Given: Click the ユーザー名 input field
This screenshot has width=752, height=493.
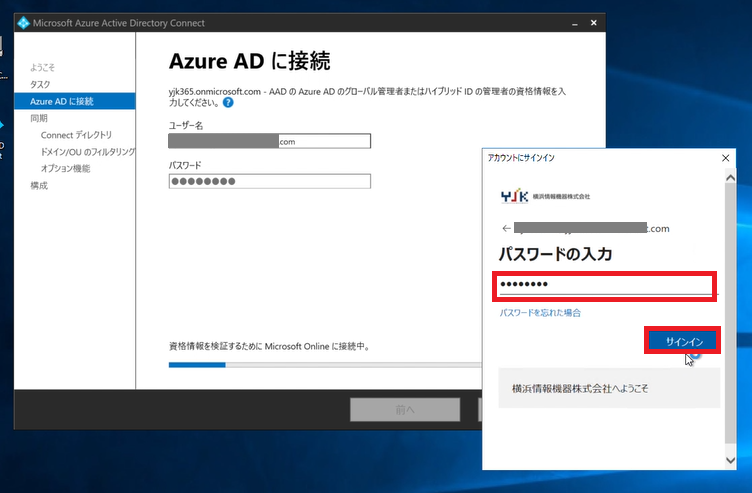Looking at the screenshot, I should click(270, 141).
